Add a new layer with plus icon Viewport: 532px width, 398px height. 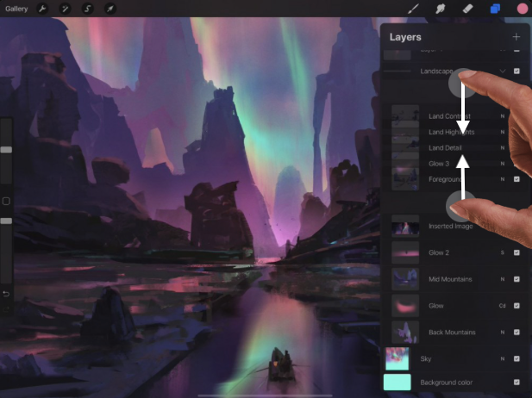tap(516, 37)
